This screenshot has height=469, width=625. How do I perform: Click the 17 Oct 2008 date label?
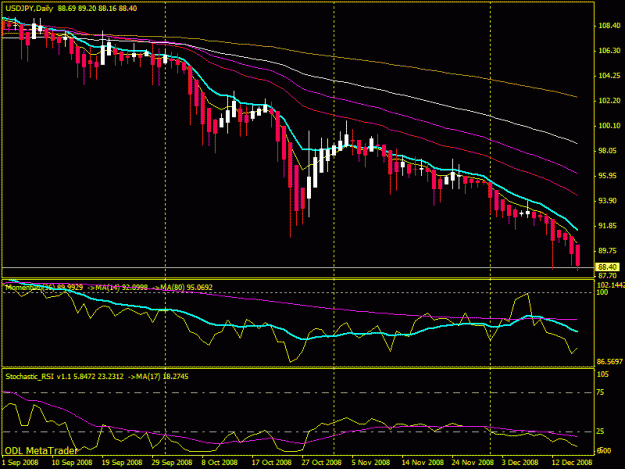coord(271,463)
